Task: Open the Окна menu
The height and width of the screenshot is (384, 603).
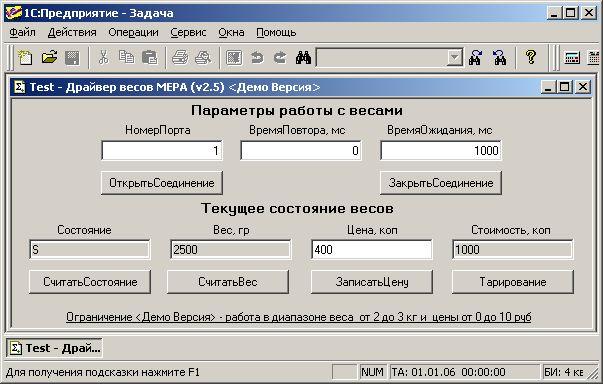Action: tap(231, 32)
